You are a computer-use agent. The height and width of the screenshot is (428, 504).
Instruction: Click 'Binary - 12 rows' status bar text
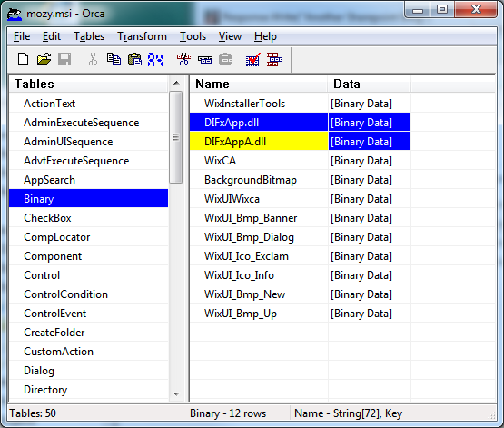coord(228,413)
